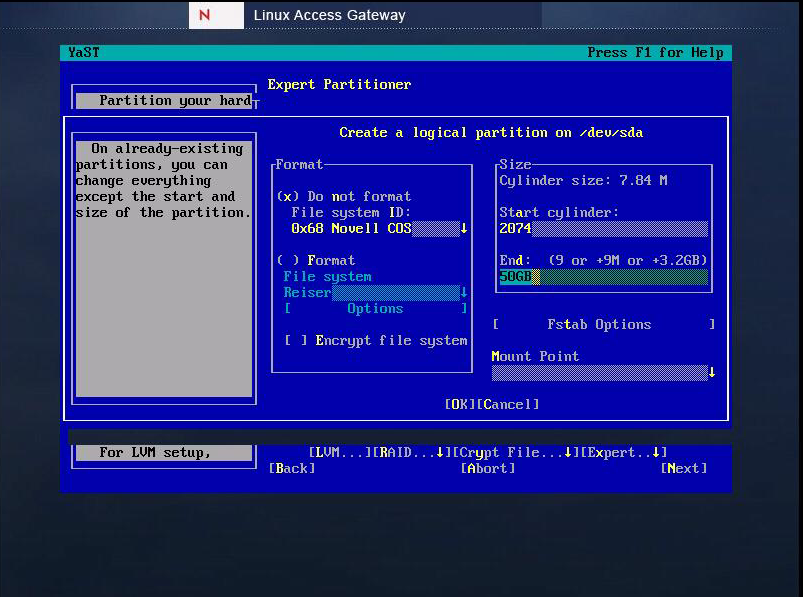Open the LVM menu button
The height and width of the screenshot is (597, 803).
pos(339,453)
